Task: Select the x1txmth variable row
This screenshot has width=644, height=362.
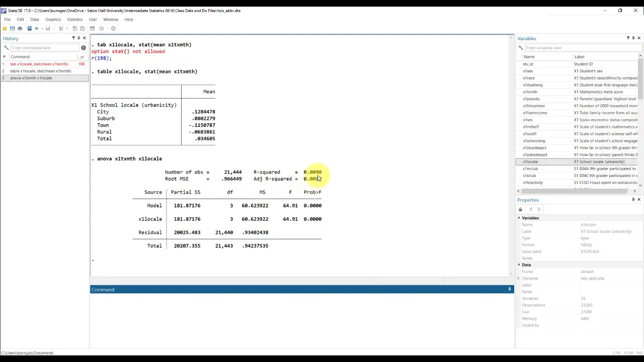Action: (x=577, y=92)
